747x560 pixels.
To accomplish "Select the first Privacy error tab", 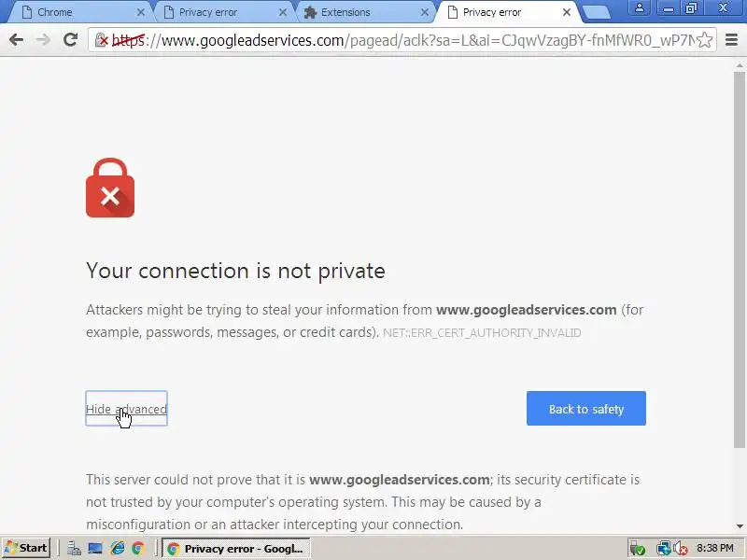I will click(x=208, y=12).
